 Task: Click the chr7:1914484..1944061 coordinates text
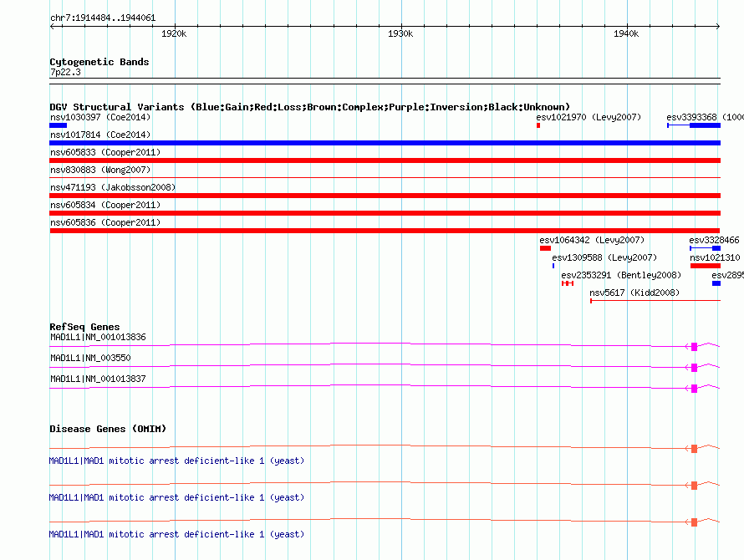click(103, 18)
